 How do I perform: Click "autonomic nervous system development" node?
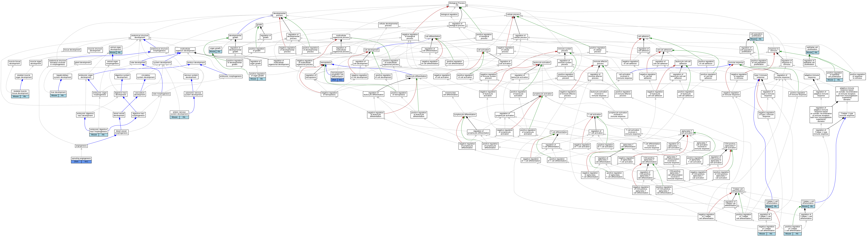(x=193, y=94)
